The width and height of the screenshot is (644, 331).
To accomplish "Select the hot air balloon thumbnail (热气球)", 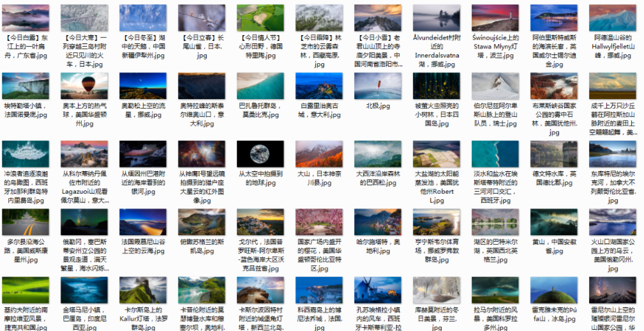I will [84, 86].
